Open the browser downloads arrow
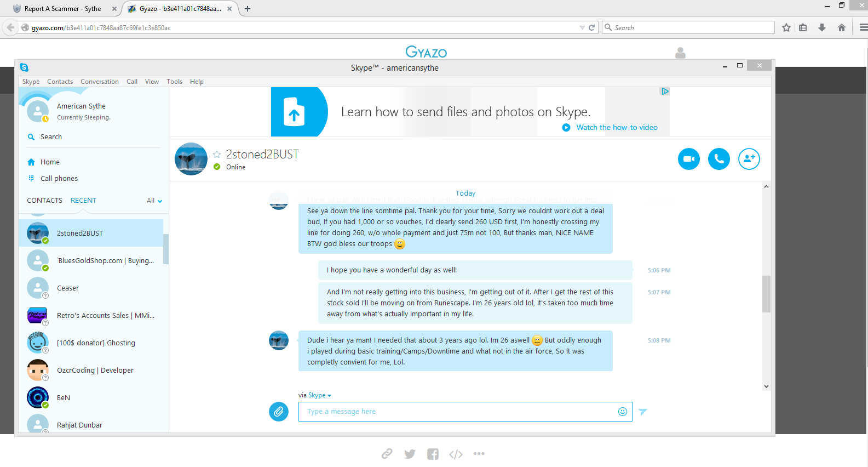 (x=822, y=27)
